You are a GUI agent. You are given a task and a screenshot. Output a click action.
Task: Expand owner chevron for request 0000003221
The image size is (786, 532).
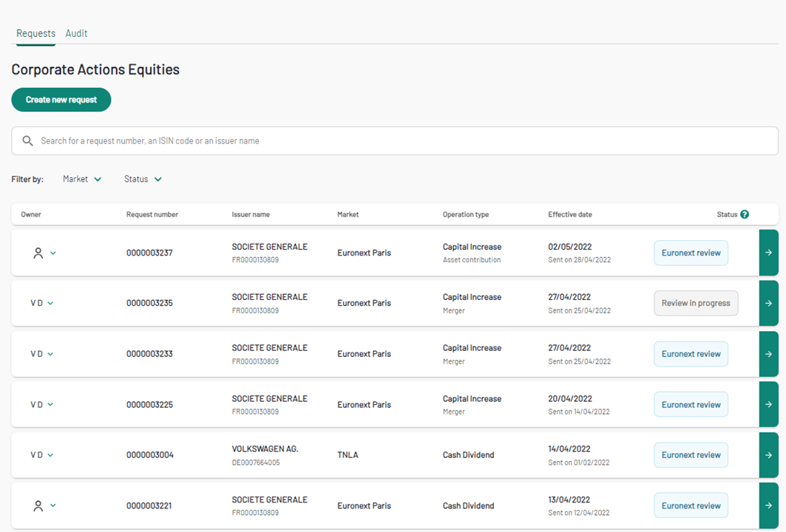53,505
